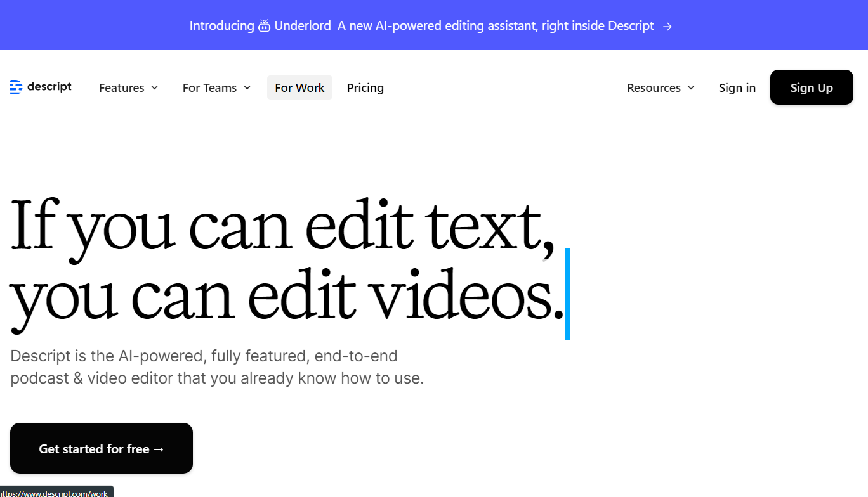Click the Descript logo icon

(16, 87)
